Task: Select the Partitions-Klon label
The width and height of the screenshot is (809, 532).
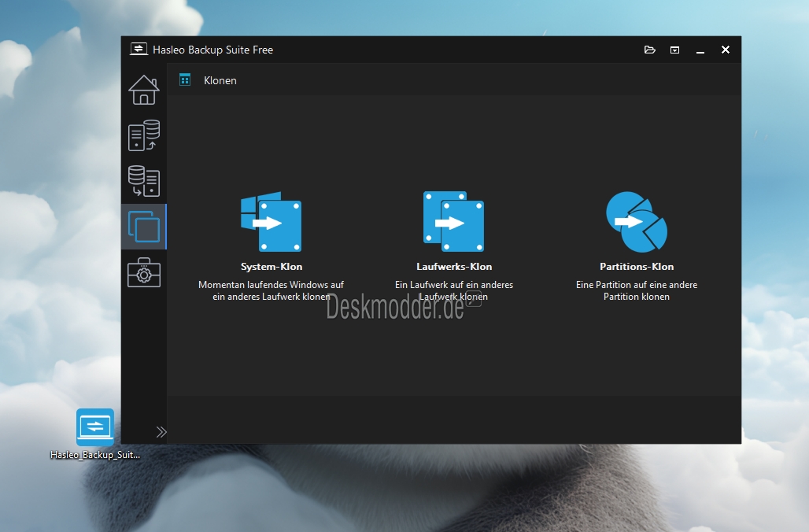Action: tap(637, 267)
